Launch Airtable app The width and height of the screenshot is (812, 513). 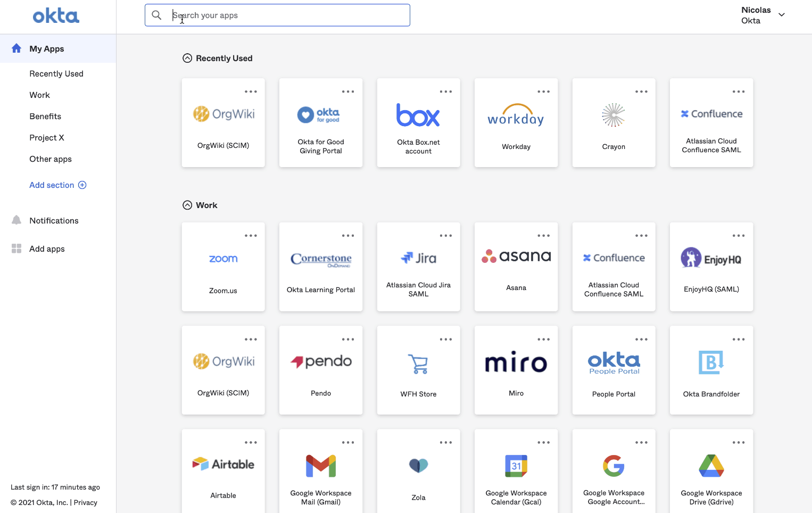click(223, 471)
